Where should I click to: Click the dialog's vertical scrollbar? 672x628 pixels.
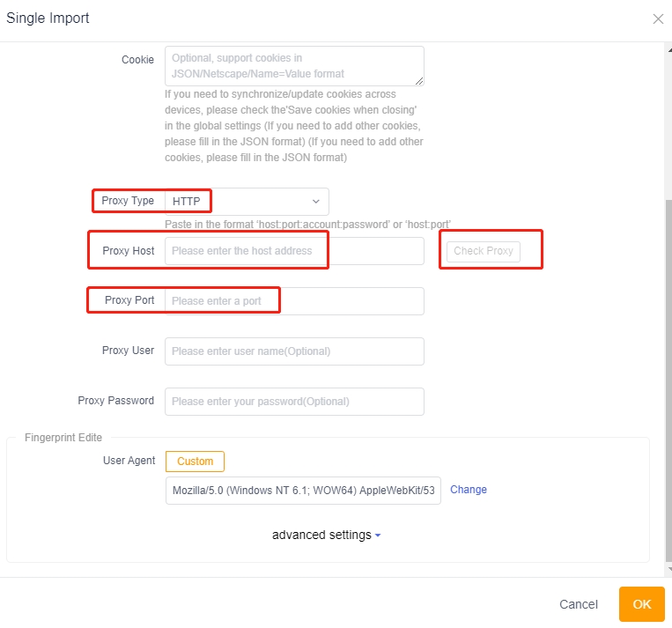tap(668, 352)
